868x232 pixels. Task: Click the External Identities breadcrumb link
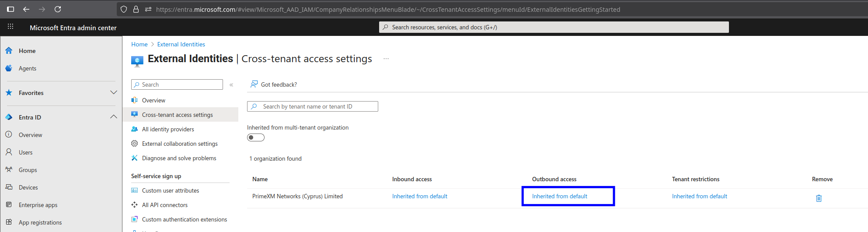pyautogui.click(x=181, y=44)
